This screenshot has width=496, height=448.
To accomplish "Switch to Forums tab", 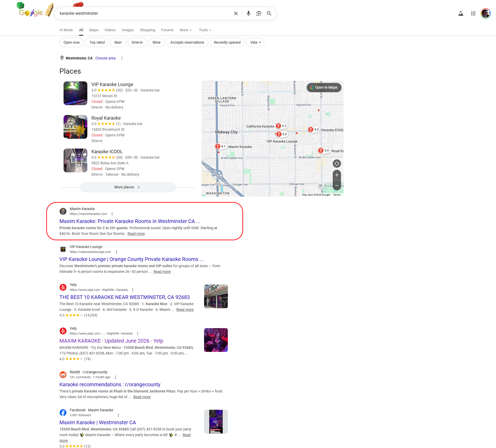I will coord(167,30).
